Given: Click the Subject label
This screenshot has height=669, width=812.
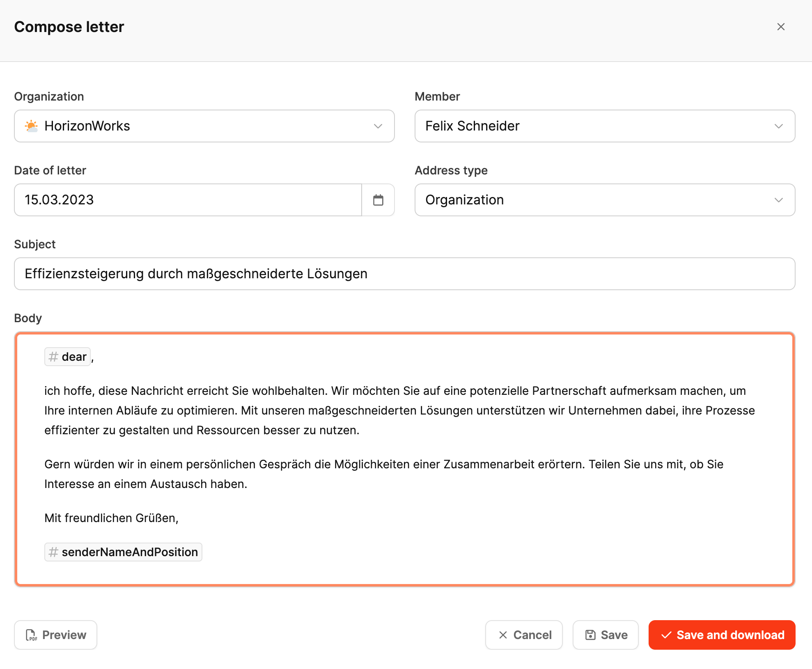Looking at the screenshot, I should tap(35, 244).
